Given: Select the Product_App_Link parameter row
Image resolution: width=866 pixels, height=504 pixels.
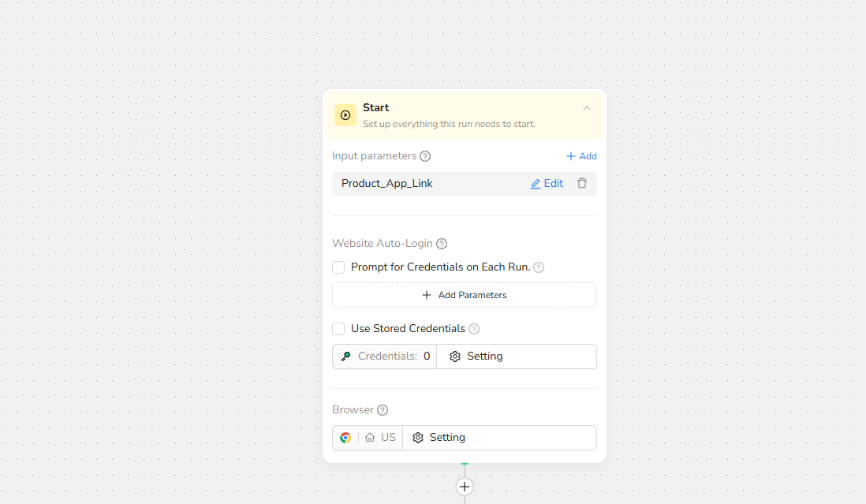Looking at the screenshot, I should [426, 184].
